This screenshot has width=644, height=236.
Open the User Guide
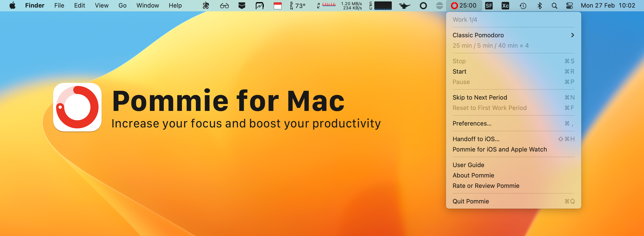pos(468,165)
